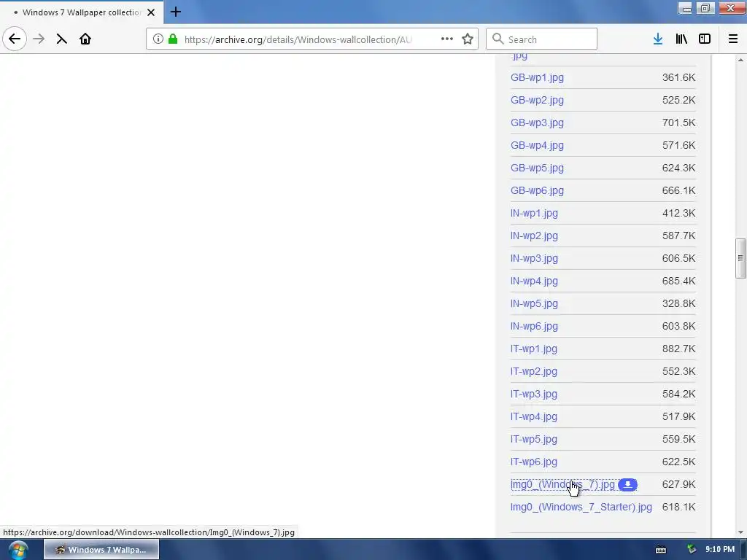Switch to Windows 7 Wallpa... taskbar button

pyautogui.click(x=101, y=550)
